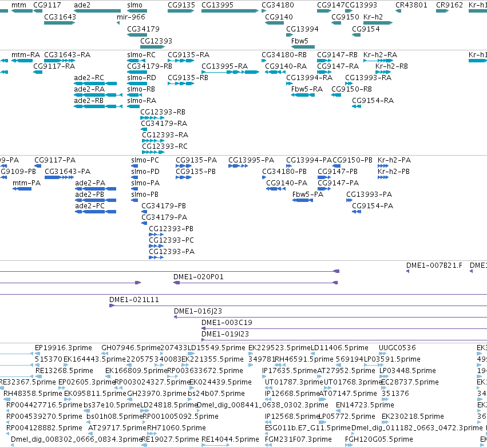The image size is (487, 448).
Task: Click transcript ade2-RC
Action: point(96,84)
